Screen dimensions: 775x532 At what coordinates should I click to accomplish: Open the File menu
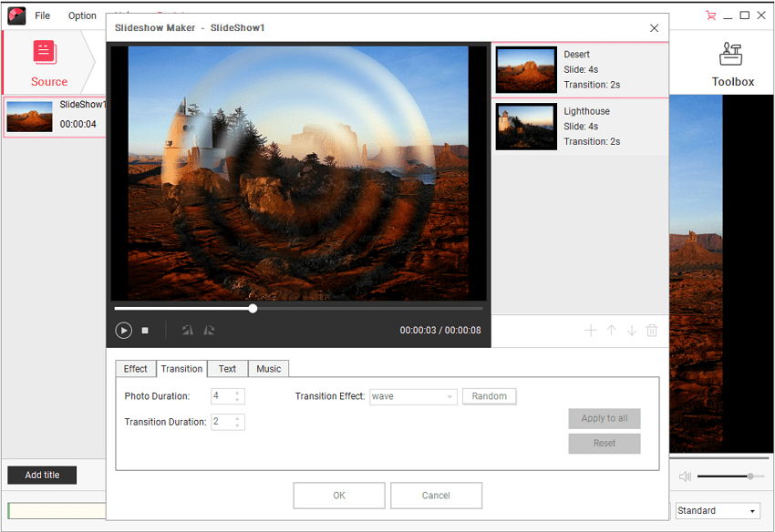coord(42,15)
